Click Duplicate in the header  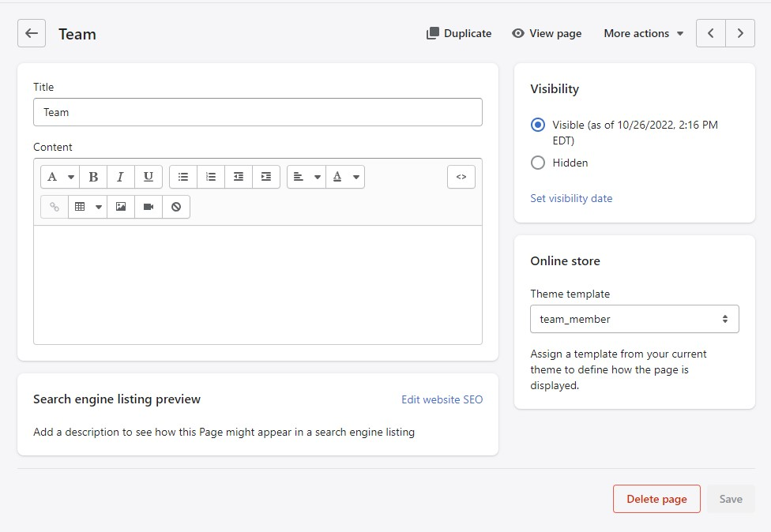459,33
